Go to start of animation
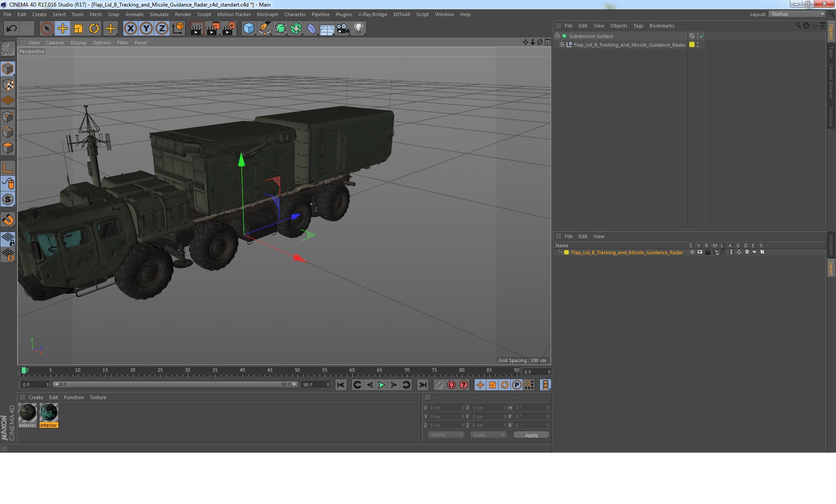 (x=340, y=385)
